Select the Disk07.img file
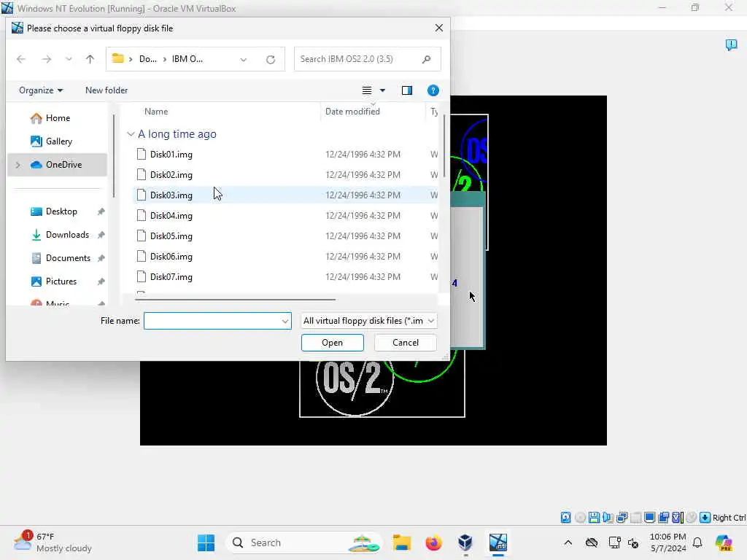This screenshot has width=747, height=560. [285, 277]
